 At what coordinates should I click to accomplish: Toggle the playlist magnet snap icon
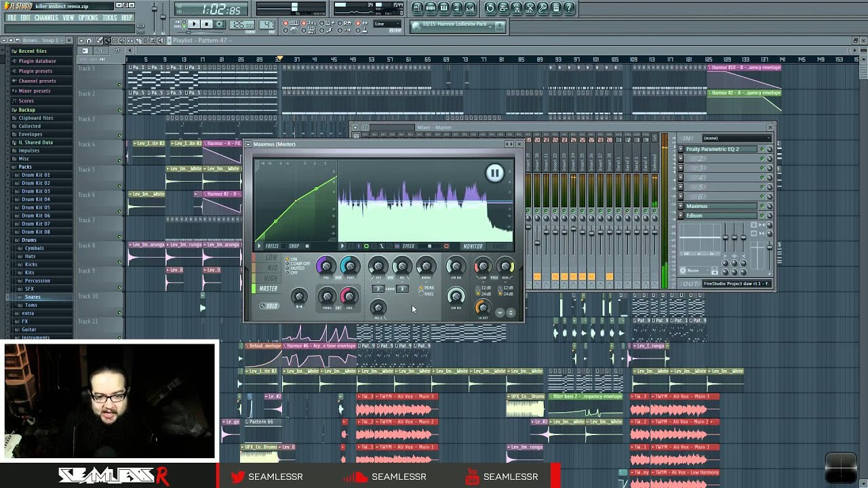tap(88, 41)
